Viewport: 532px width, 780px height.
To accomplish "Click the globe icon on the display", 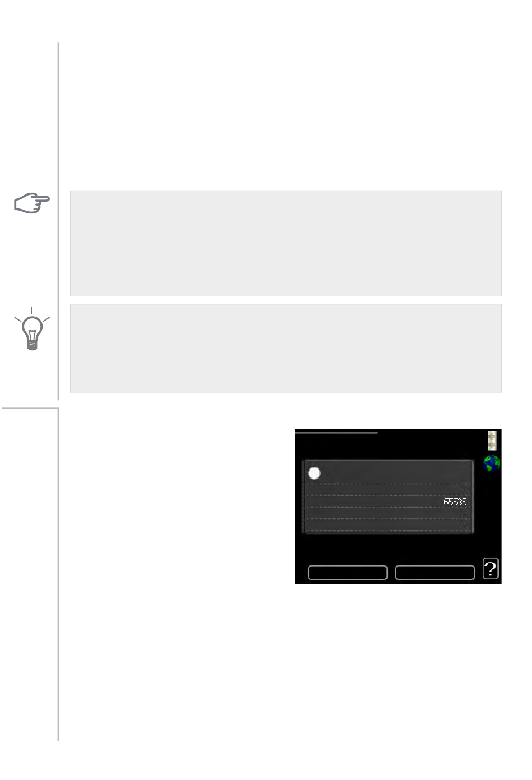I will pyautogui.click(x=492, y=463).
